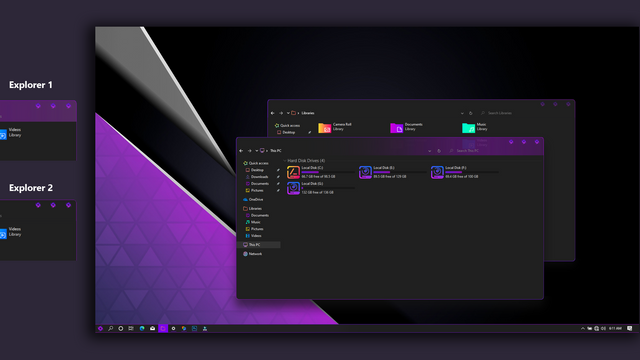Select Documents under Libraries in sidebar
The image size is (640, 360).
click(257, 216)
